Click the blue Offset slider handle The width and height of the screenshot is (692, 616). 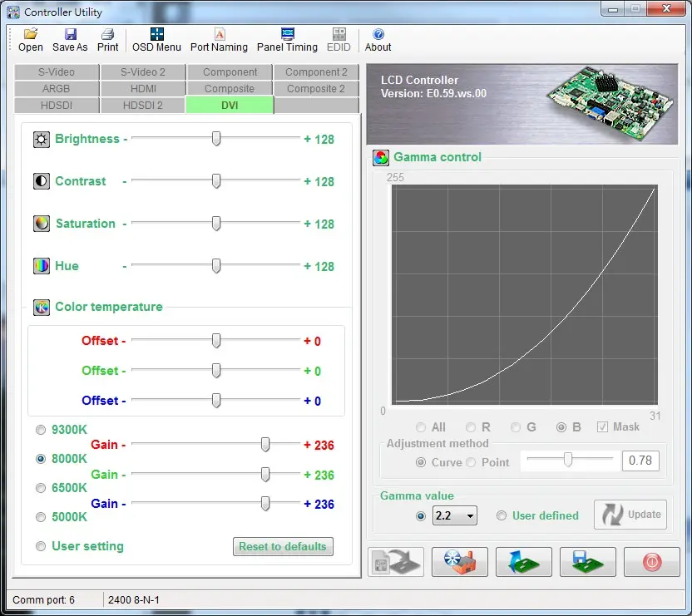[216, 401]
